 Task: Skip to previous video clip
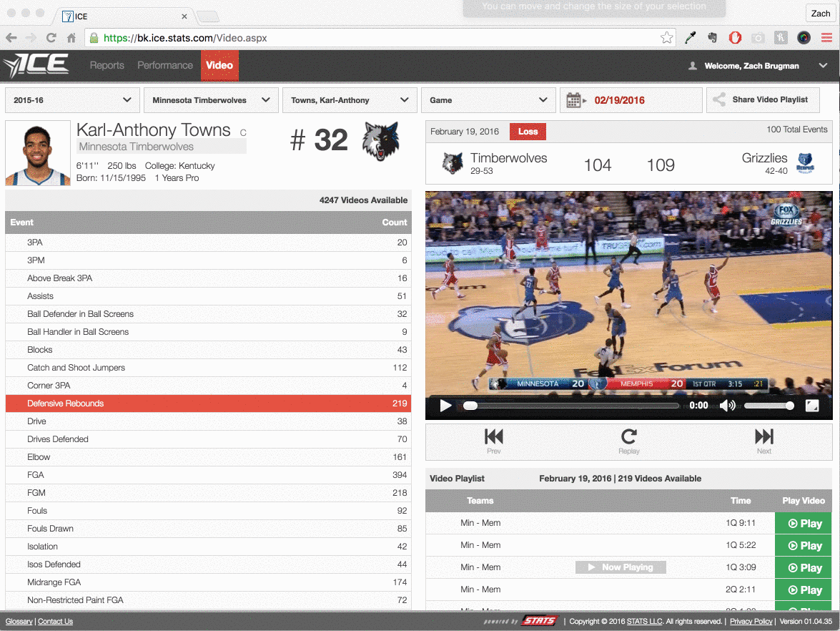(494, 440)
